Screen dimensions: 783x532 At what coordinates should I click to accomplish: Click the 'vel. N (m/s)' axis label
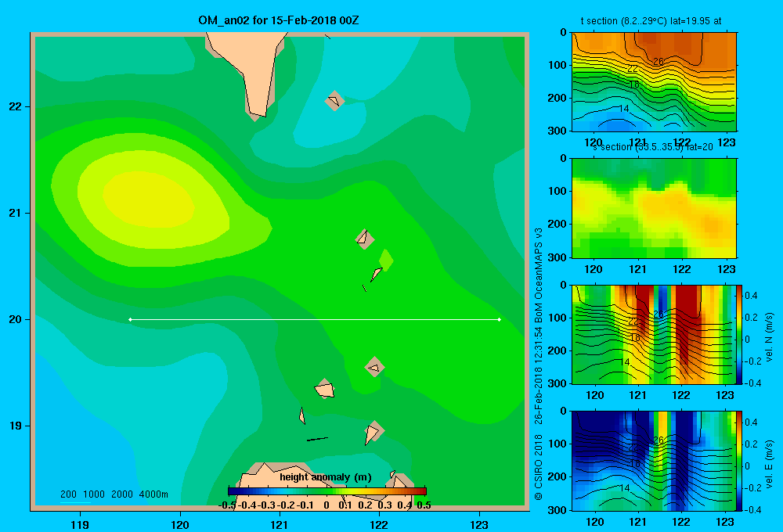pos(770,337)
